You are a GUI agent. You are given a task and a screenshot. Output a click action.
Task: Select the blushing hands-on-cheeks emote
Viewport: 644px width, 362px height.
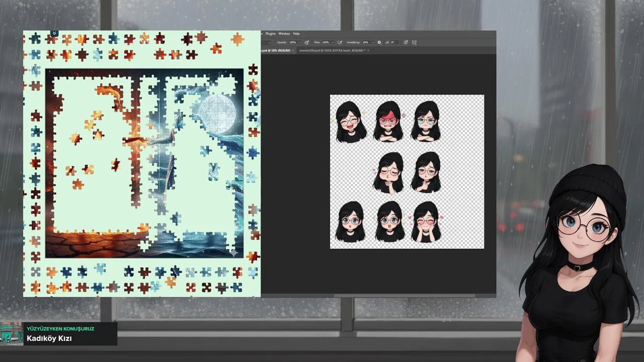point(426,222)
